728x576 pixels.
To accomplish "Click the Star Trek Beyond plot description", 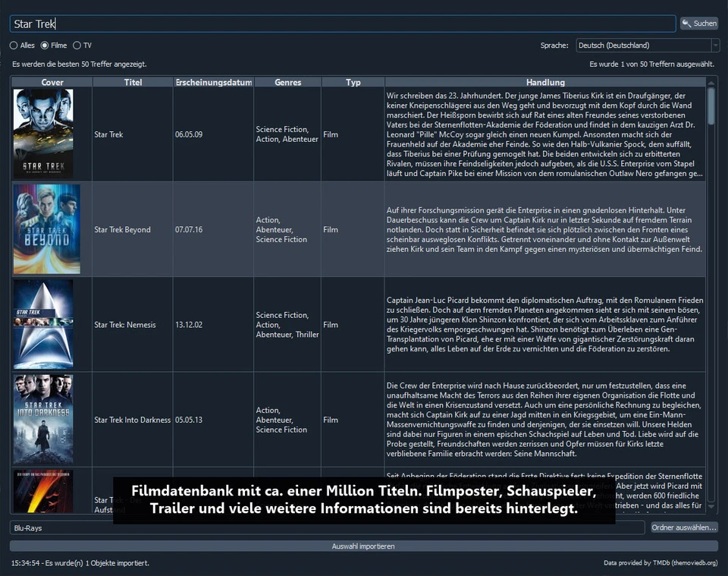I will [544, 229].
